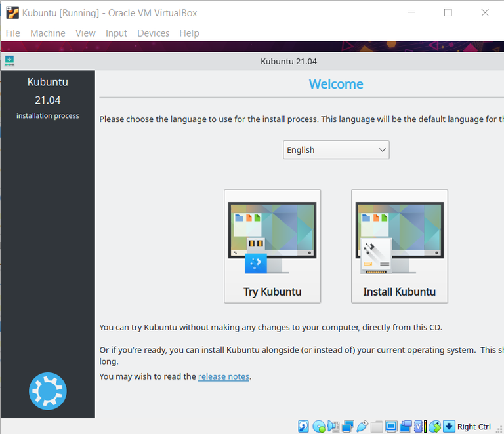This screenshot has width=504, height=434.
Task: Click the 'installation process' sidebar text
Action: coord(47,115)
